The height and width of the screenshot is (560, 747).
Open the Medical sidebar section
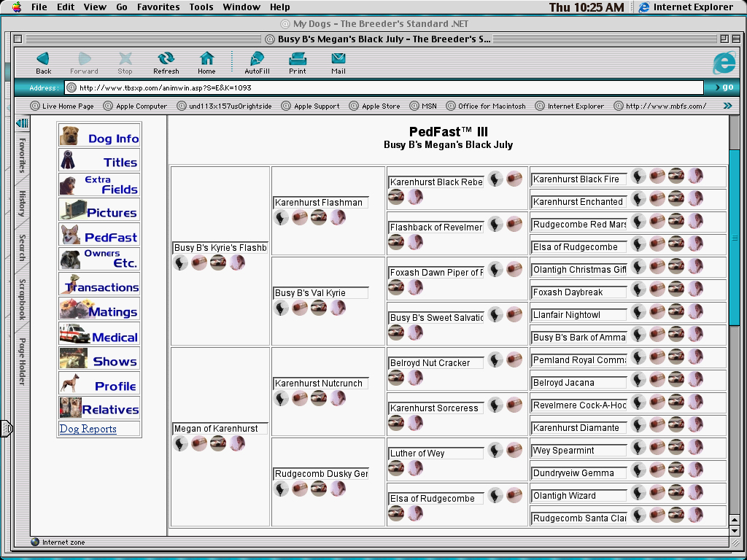coord(99,335)
